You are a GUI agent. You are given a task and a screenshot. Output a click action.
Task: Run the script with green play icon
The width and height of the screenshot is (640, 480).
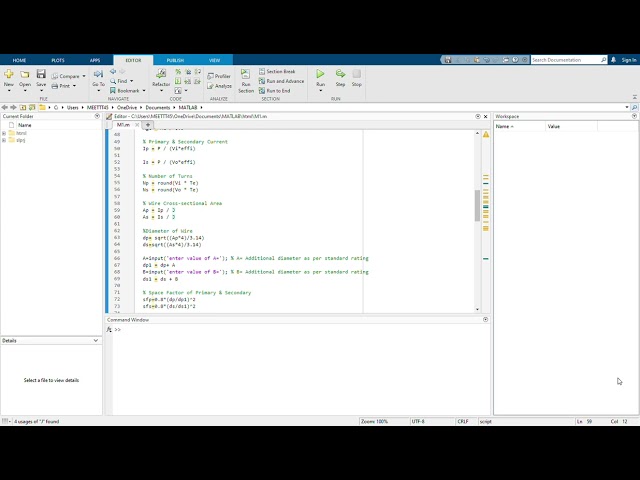[320, 74]
